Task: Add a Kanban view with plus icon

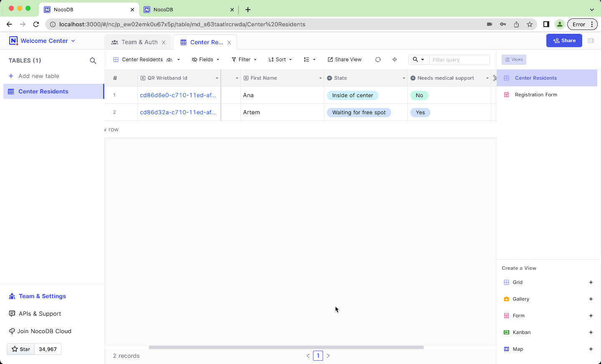Action: pos(591,332)
